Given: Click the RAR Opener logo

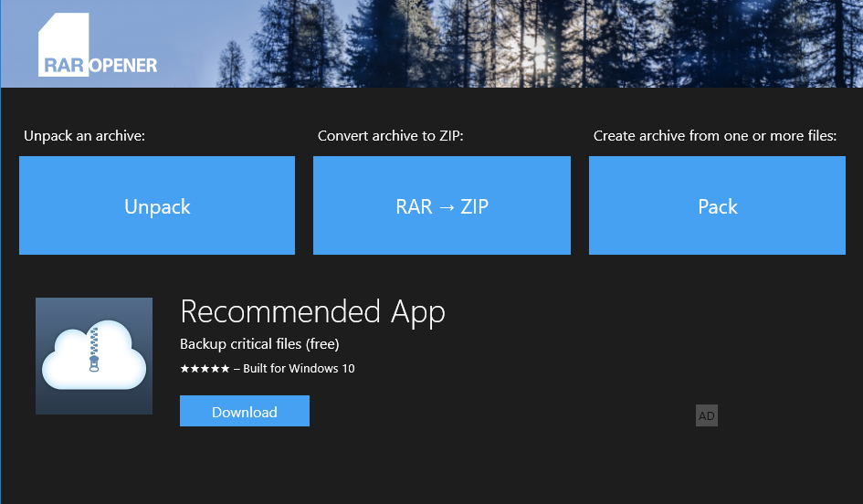Looking at the screenshot, I should [97, 47].
